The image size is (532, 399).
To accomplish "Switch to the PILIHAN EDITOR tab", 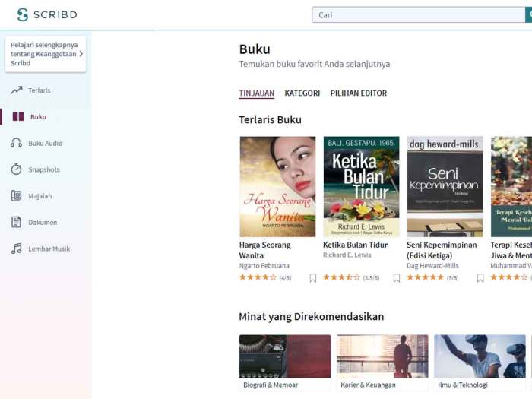I will pos(359,93).
